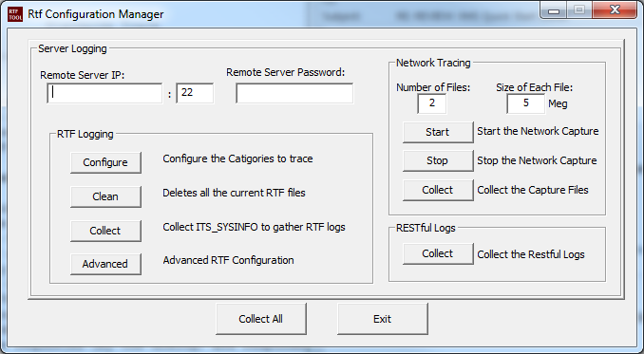The width and height of the screenshot is (644, 354).
Task: Click the RTF Tool title bar icon
Action: click(x=15, y=14)
